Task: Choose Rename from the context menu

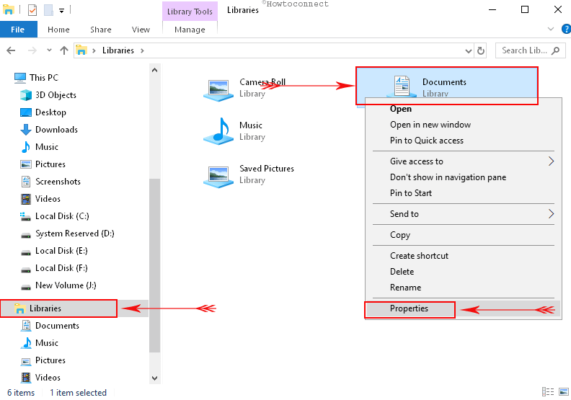Action: [x=405, y=287]
